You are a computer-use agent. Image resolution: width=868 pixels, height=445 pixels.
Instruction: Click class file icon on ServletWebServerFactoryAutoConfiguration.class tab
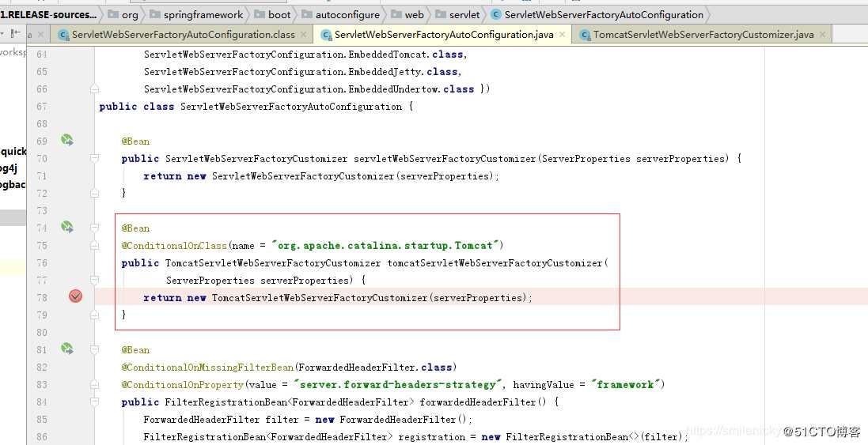(x=63, y=35)
